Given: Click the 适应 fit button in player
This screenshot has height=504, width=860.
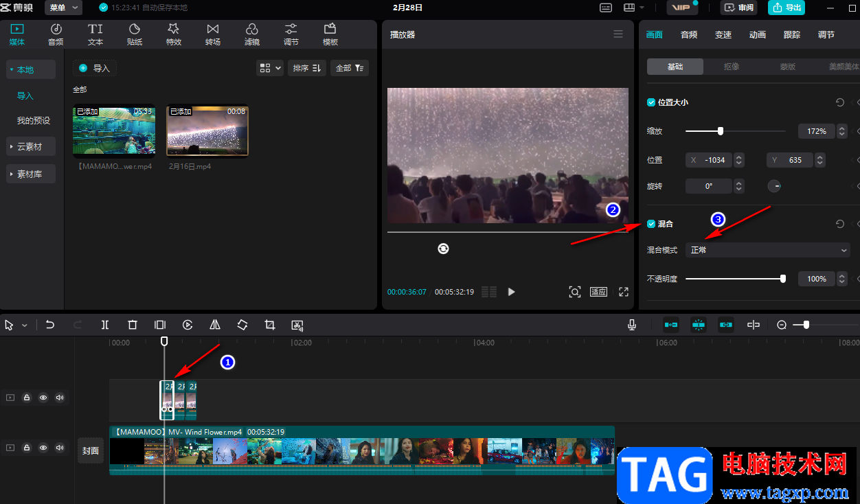Looking at the screenshot, I should 598,292.
